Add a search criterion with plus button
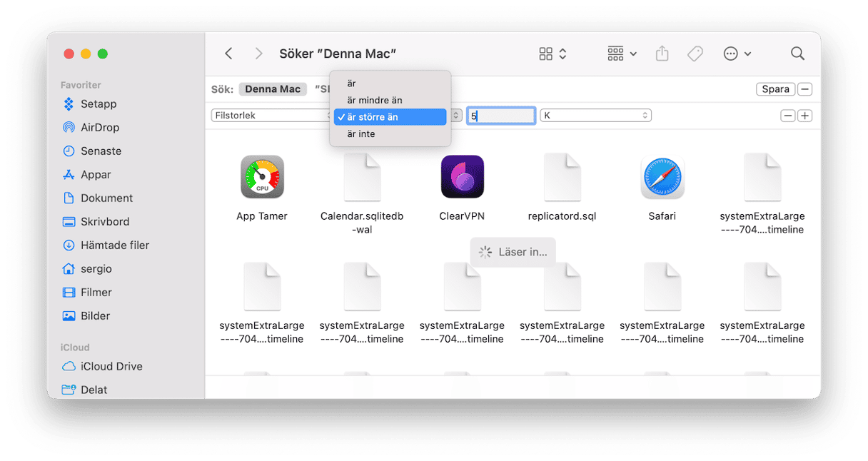 point(804,116)
